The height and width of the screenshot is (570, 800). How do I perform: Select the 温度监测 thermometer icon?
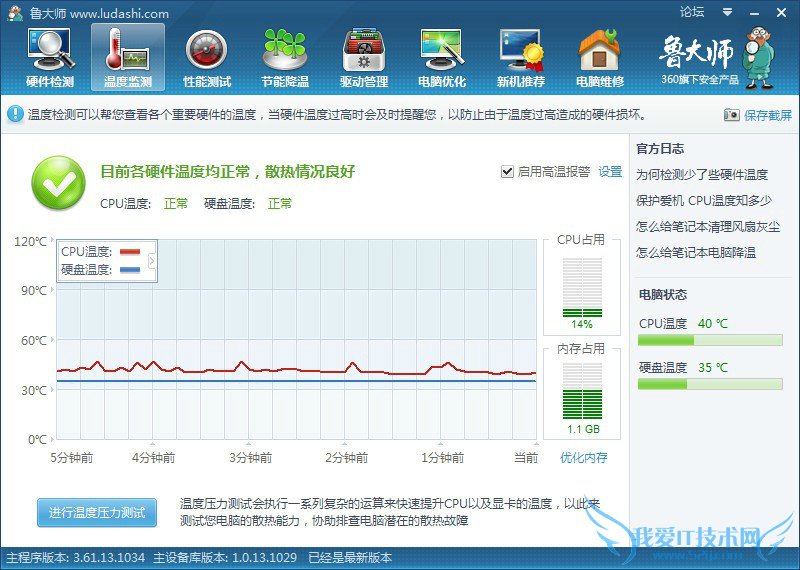pyautogui.click(x=128, y=58)
